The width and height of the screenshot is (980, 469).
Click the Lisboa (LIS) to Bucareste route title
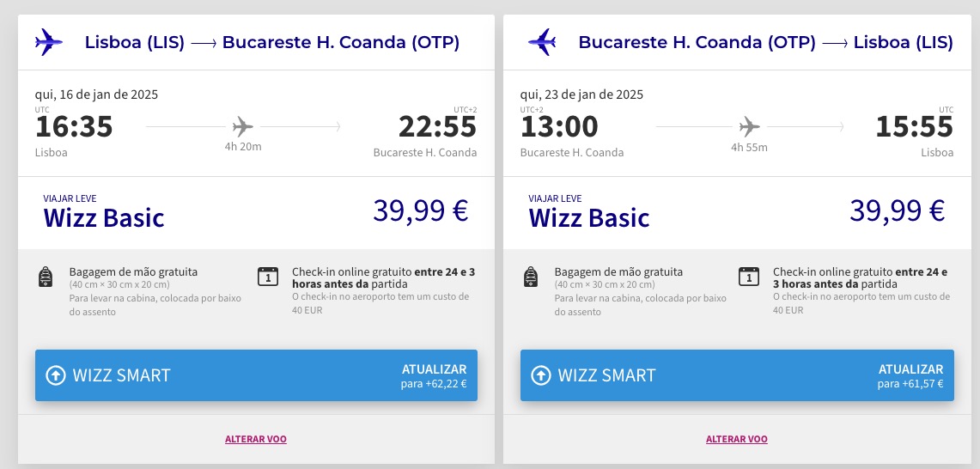coord(272,43)
